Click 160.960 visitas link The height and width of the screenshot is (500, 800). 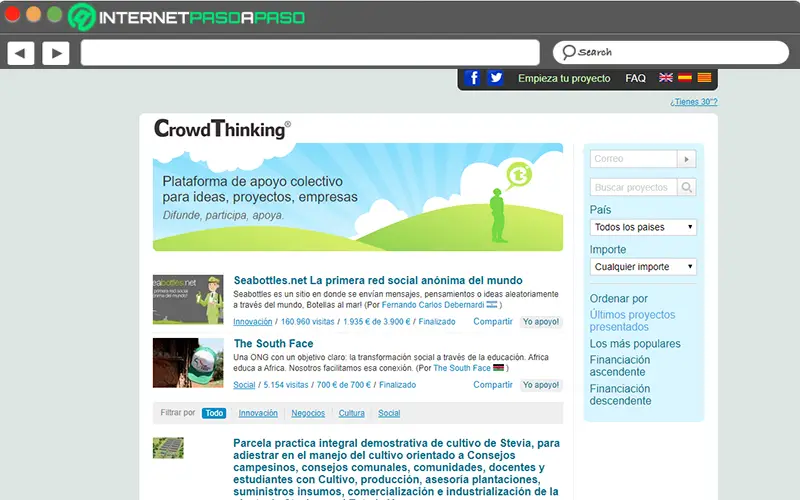(308, 321)
